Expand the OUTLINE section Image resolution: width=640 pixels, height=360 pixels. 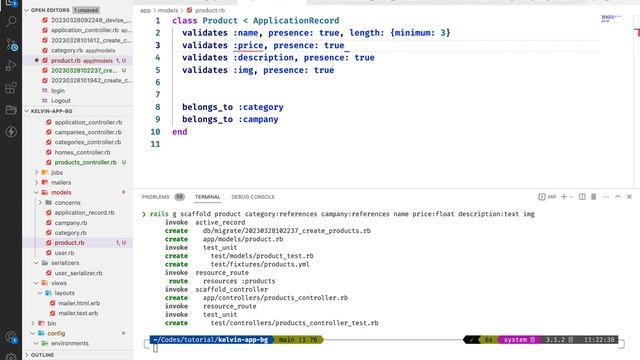click(27, 355)
